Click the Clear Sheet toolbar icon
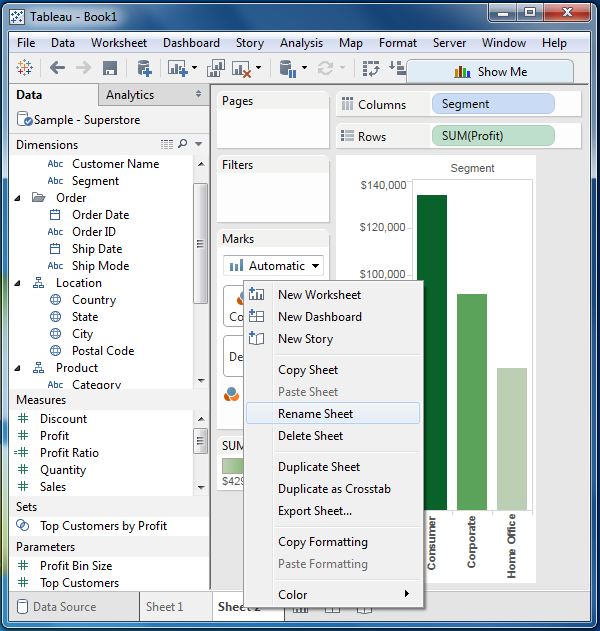The width and height of the screenshot is (600, 631). 242,69
